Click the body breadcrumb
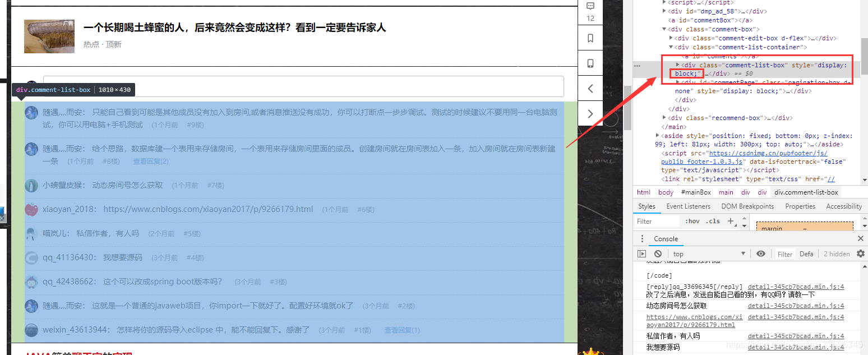The width and height of the screenshot is (868, 355). 666,192
